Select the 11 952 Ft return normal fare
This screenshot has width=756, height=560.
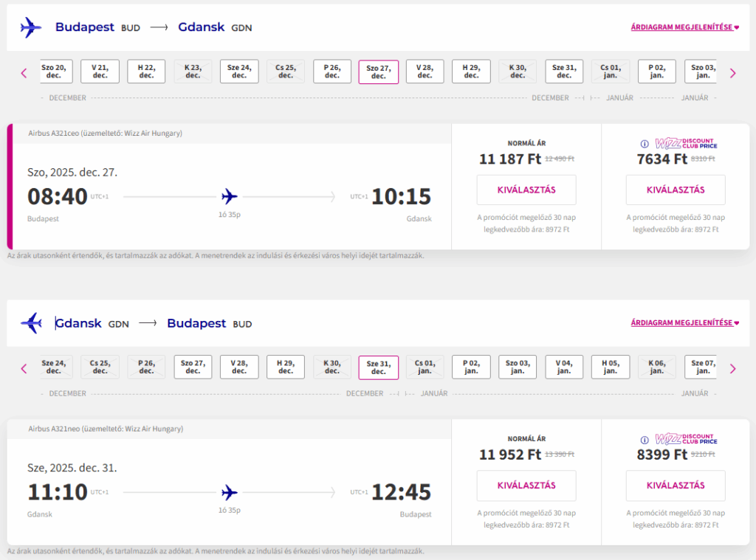(526, 485)
